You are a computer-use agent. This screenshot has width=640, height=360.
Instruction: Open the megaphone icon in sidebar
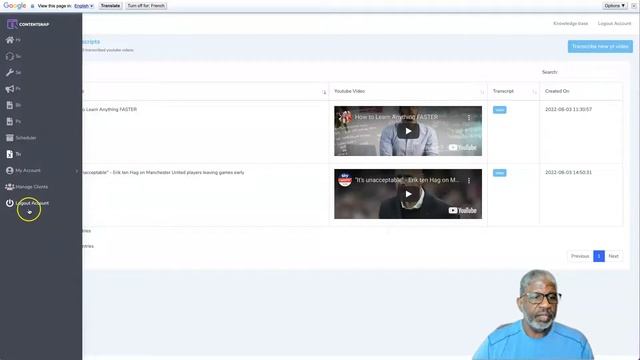coord(10,89)
